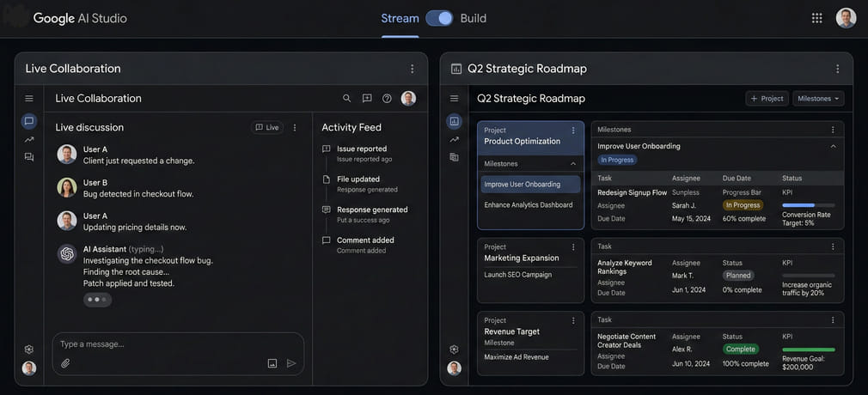The height and width of the screenshot is (395, 868).
Task: Click the typing indicator bubble
Action: (97, 300)
